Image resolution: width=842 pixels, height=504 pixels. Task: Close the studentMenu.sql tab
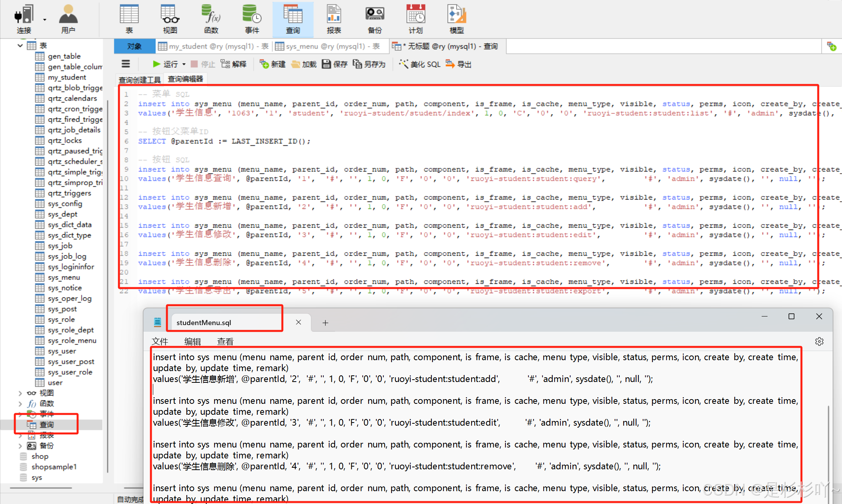(x=298, y=322)
